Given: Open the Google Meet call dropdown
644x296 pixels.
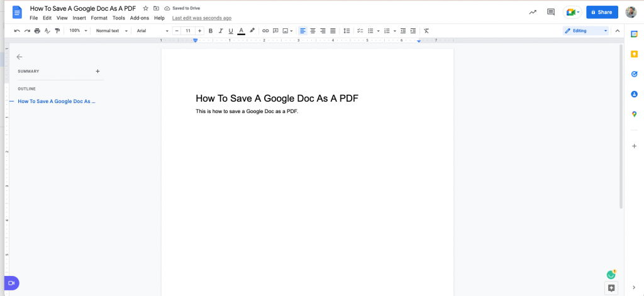Looking at the screenshot, I should coord(572,13).
